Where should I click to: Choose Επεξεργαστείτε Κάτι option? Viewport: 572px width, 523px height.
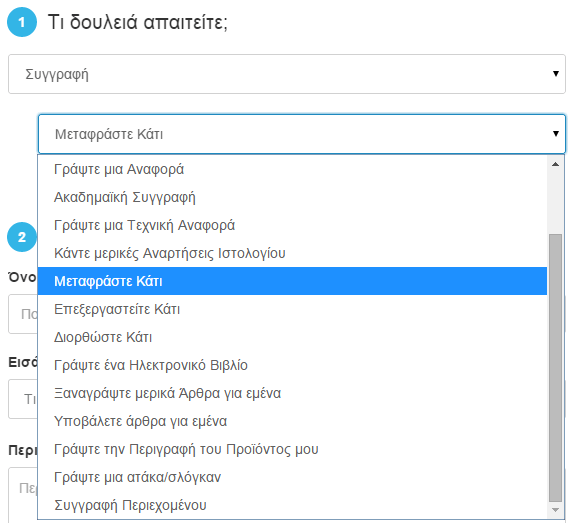[x=292, y=309]
